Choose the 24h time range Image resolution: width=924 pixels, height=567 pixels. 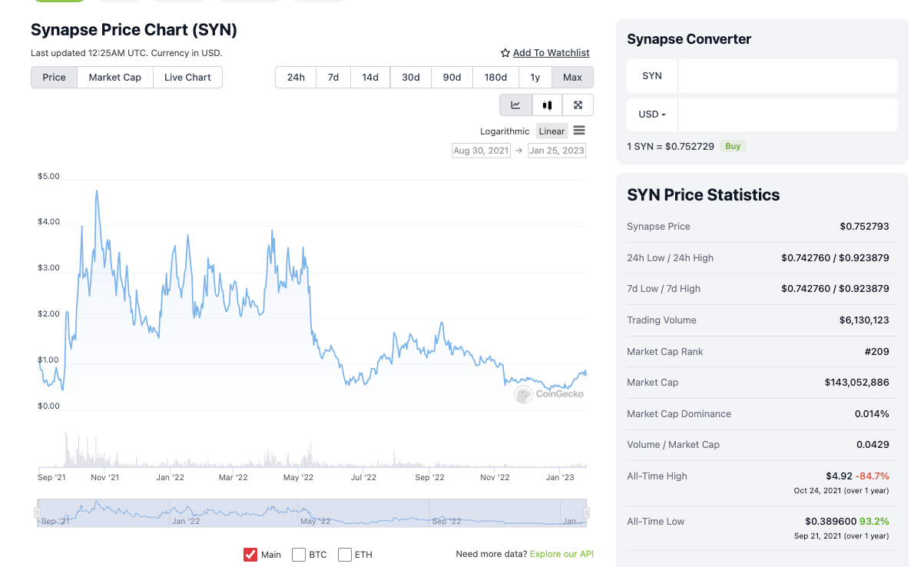click(x=296, y=78)
